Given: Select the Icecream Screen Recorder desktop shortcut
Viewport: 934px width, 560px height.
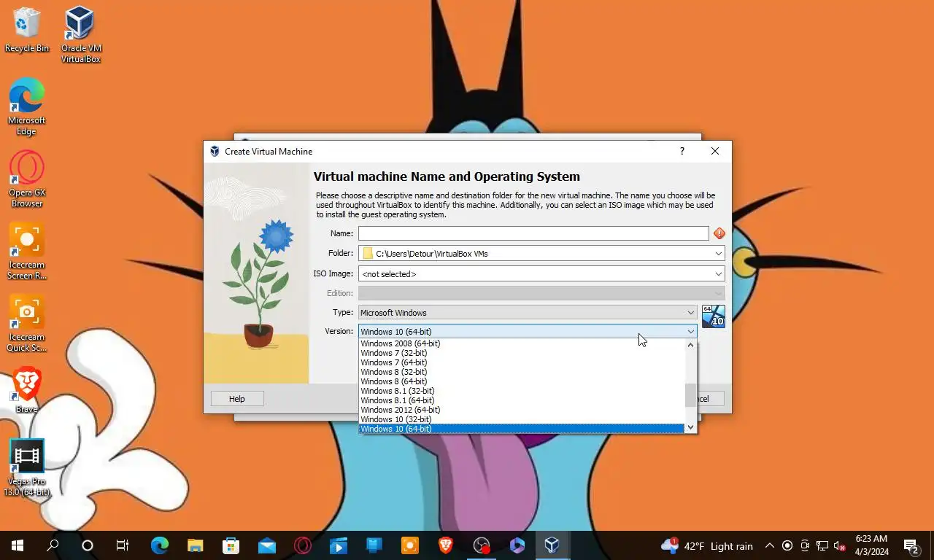Looking at the screenshot, I should click(x=27, y=251).
